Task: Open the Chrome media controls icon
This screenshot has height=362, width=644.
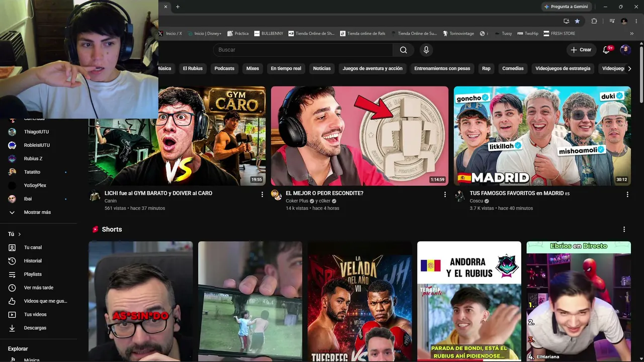Action: pyautogui.click(x=612, y=21)
